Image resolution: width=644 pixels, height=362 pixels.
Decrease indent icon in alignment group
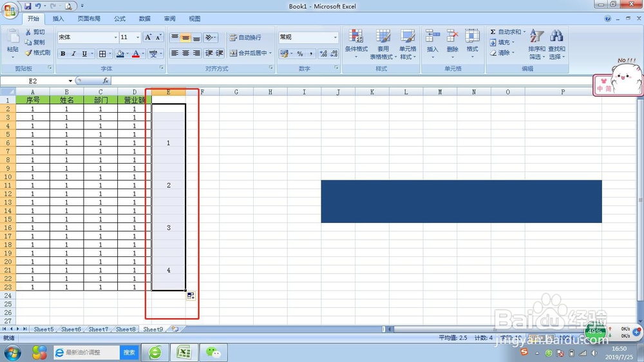tap(209, 53)
